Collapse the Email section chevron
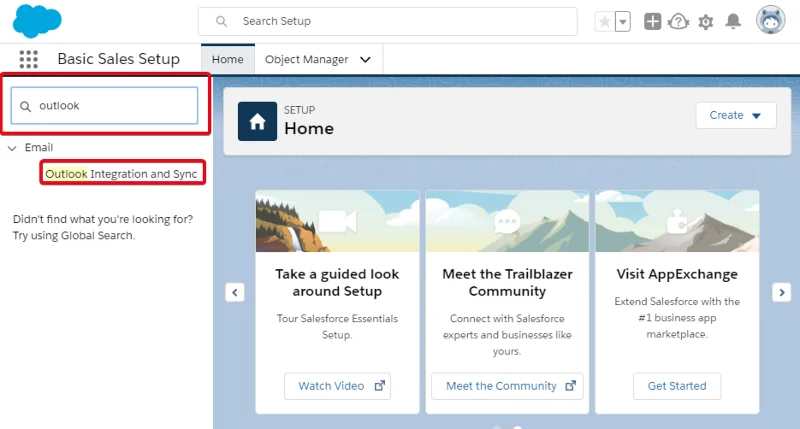This screenshot has height=429, width=800. click(x=12, y=148)
